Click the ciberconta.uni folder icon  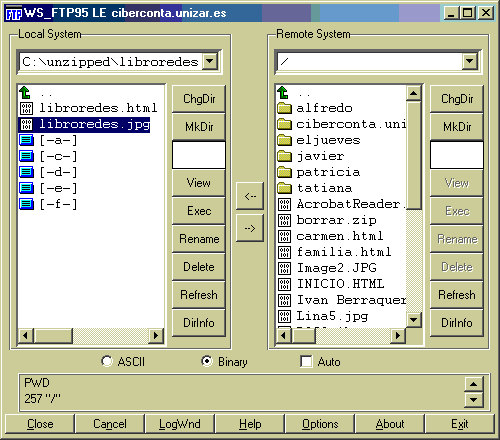284,124
